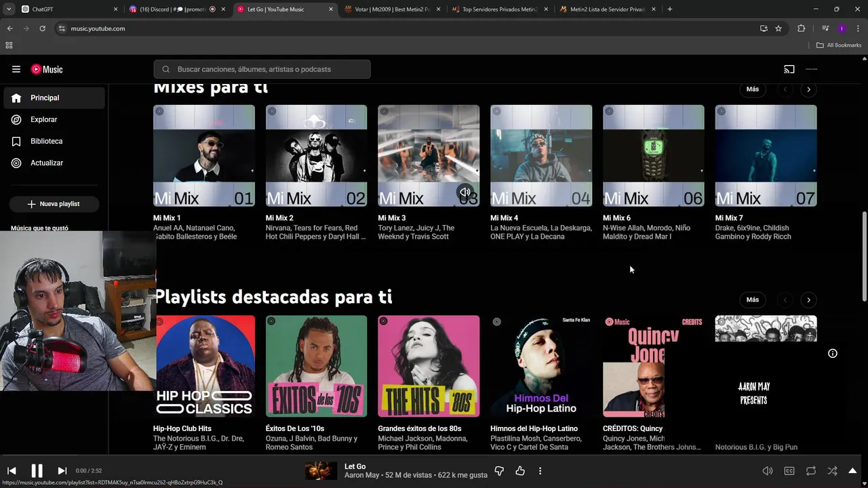Focus the song search field

click(x=262, y=69)
